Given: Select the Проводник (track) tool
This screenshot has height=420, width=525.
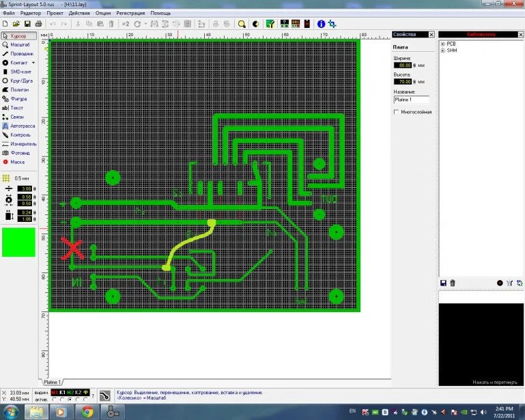Looking at the screenshot, I should click(18, 53).
